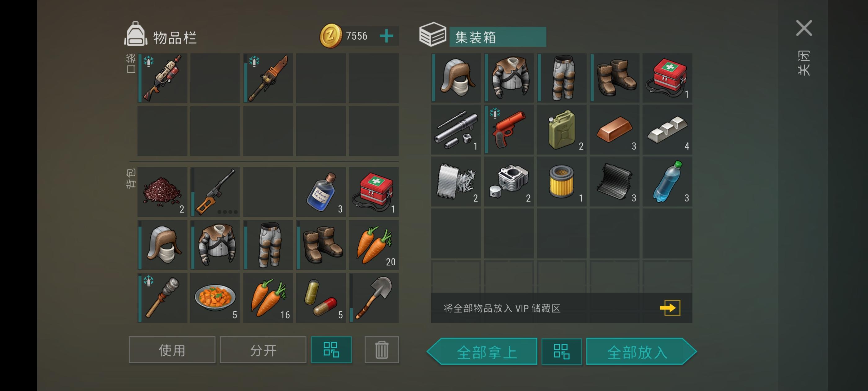Move all items to VIP storage arrow
The width and height of the screenshot is (868, 391).
670,308
